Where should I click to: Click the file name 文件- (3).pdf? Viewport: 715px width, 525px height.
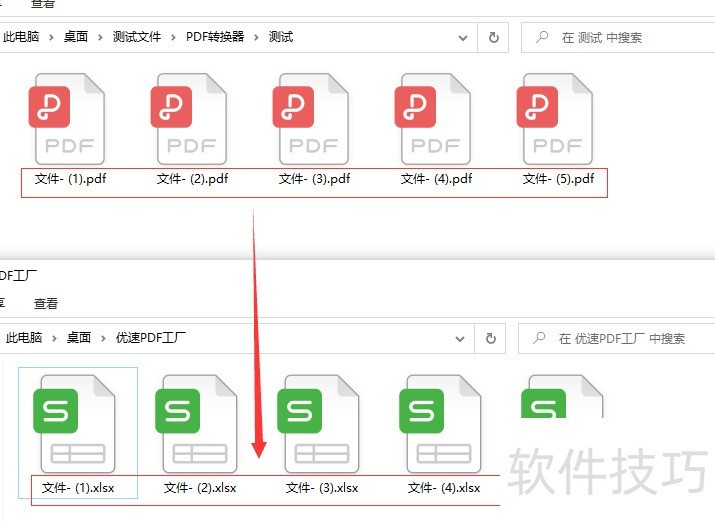(315, 179)
